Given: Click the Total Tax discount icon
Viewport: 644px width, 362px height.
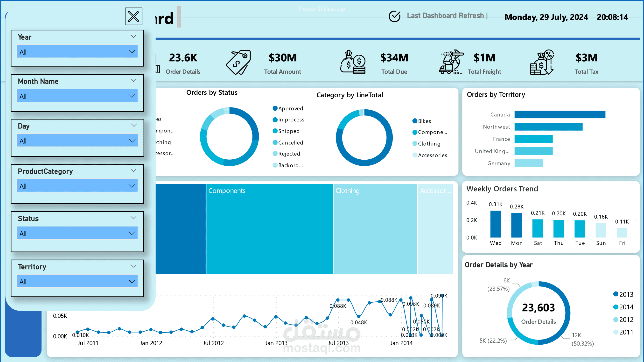Looking at the screenshot, I should coord(542,62).
